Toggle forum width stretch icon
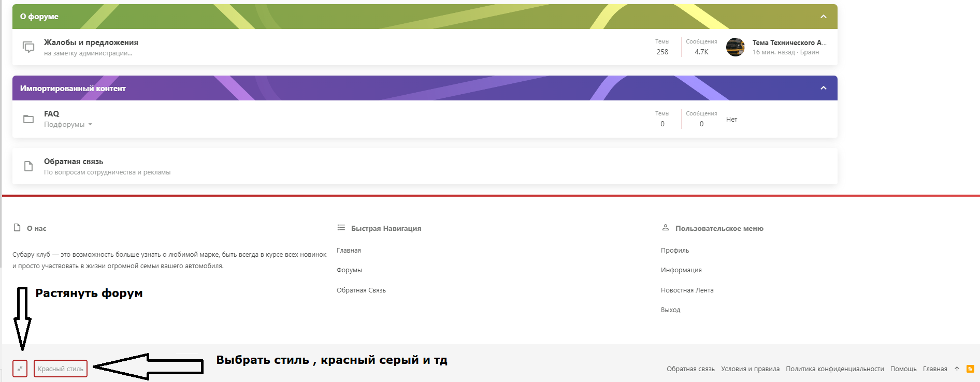This screenshot has width=980, height=382. pos(20,369)
